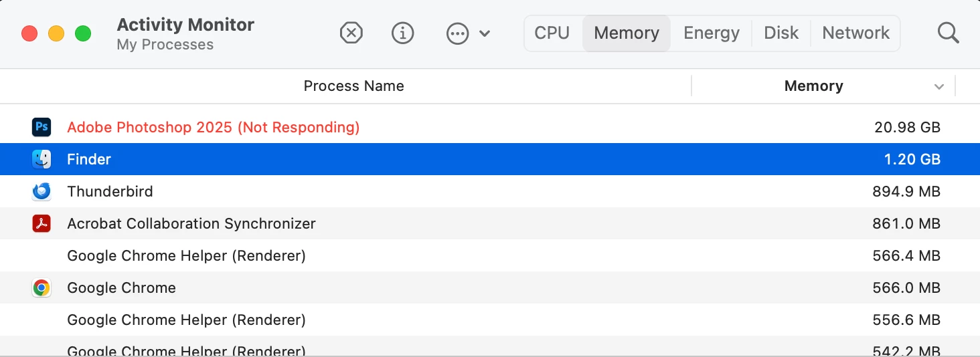This screenshot has height=357, width=980.
Task: Click the Photoshop app icon
Action: click(42, 127)
